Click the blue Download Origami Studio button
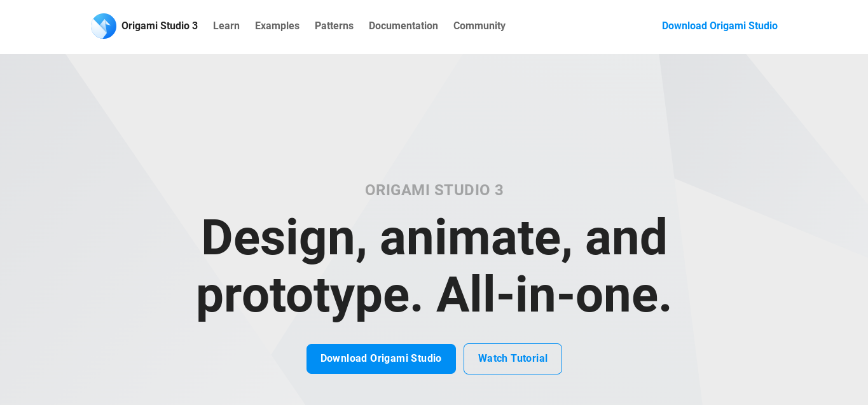The height and width of the screenshot is (405, 868). pos(381,359)
